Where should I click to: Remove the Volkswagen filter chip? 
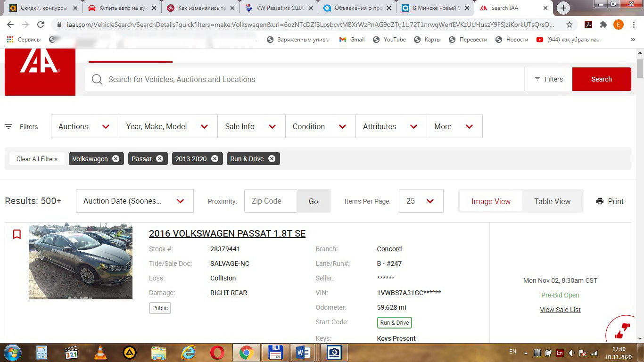click(116, 159)
